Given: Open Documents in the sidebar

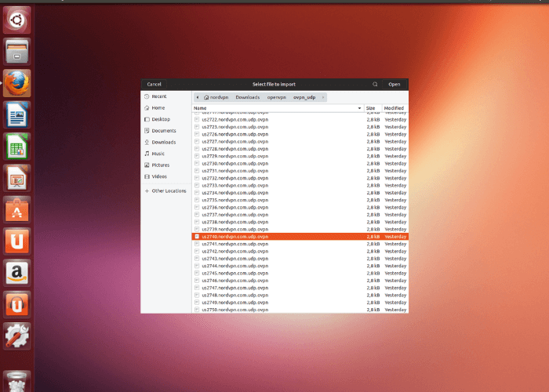Looking at the screenshot, I should point(166,131).
